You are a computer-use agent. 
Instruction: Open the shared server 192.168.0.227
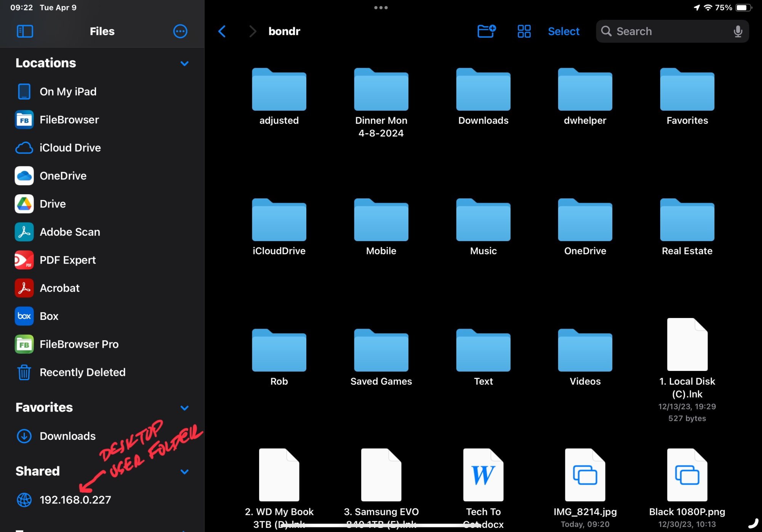[x=75, y=500]
